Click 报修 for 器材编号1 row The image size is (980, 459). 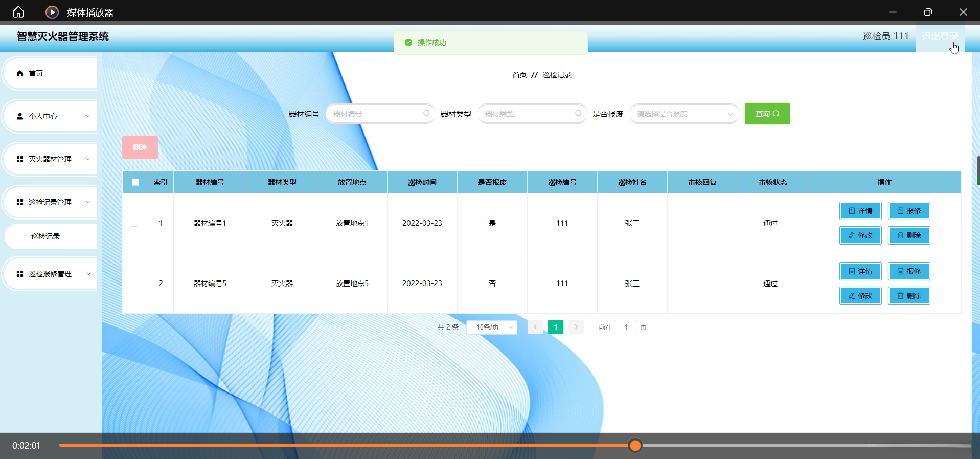[x=909, y=211]
